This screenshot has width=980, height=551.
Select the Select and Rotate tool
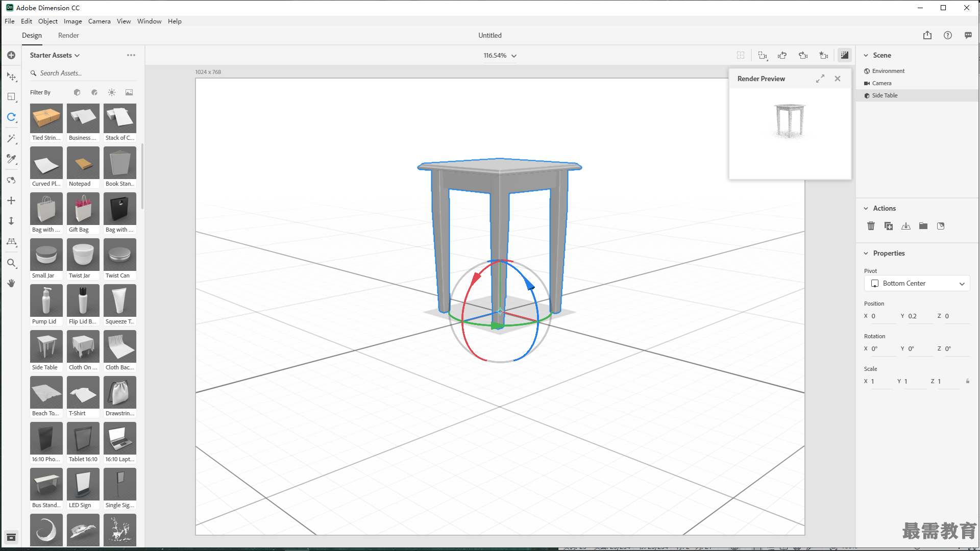11,117
